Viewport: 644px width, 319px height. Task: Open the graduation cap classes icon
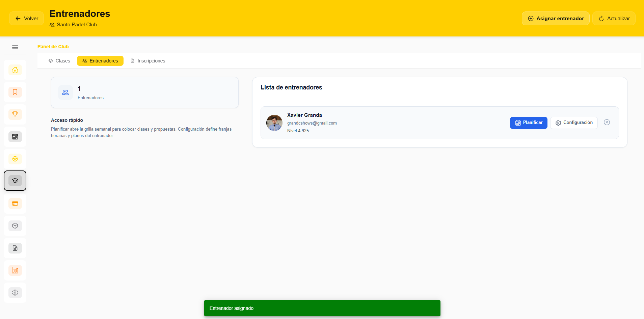15,181
